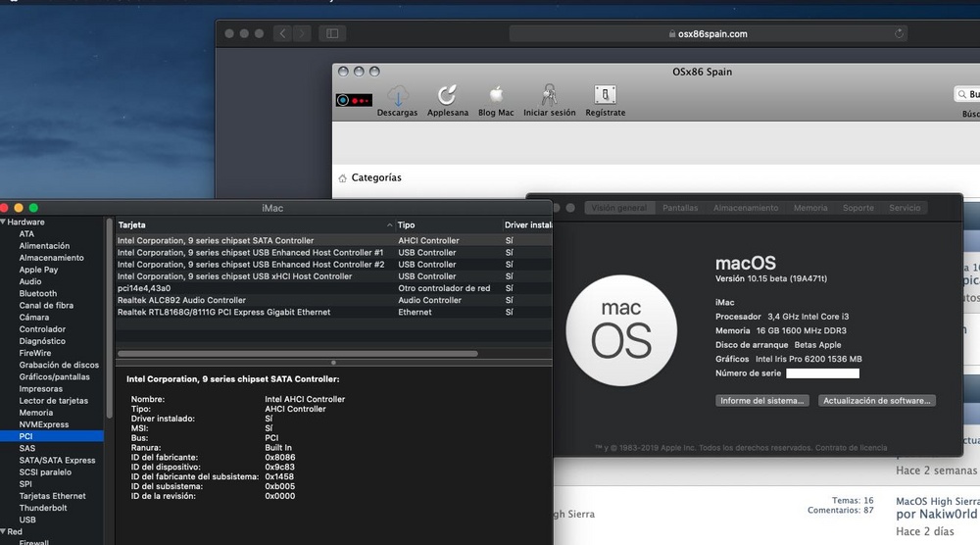Select USB xHCI Host Controller row
The image size is (980, 545).
click(334, 276)
